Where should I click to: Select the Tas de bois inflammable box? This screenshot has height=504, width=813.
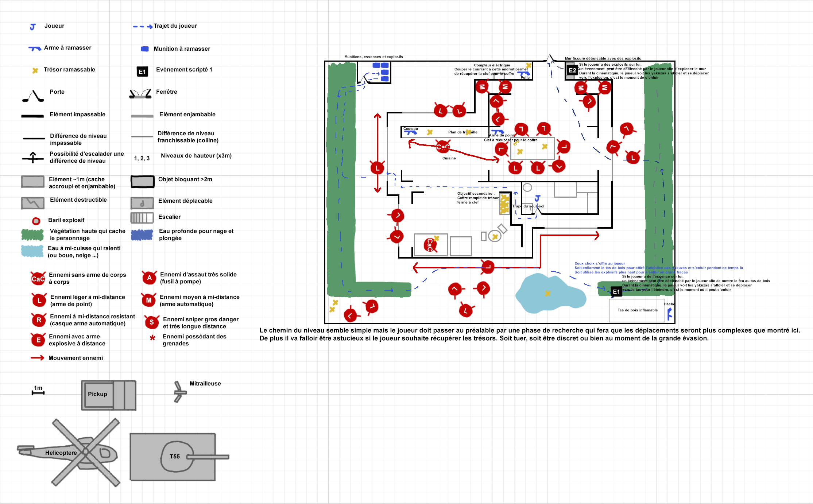[637, 310]
